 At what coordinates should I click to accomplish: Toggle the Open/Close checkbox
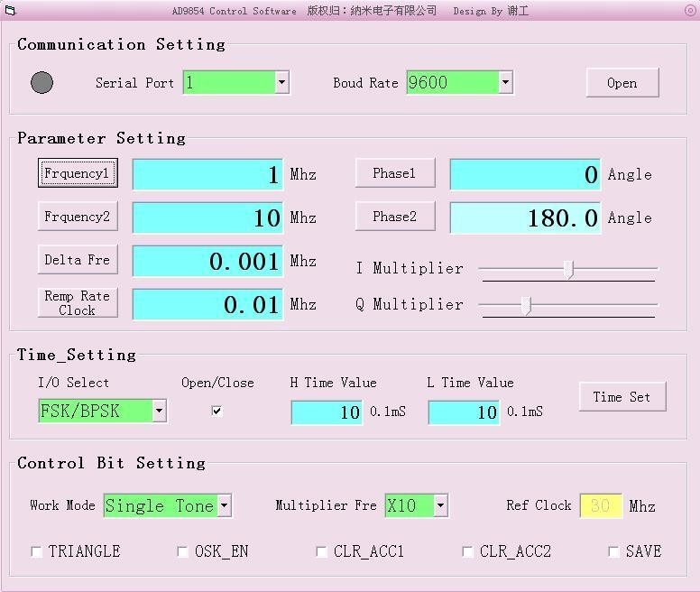[x=216, y=411]
